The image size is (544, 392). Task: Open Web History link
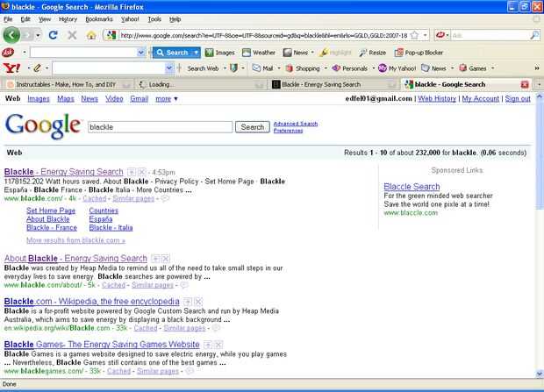tap(437, 99)
